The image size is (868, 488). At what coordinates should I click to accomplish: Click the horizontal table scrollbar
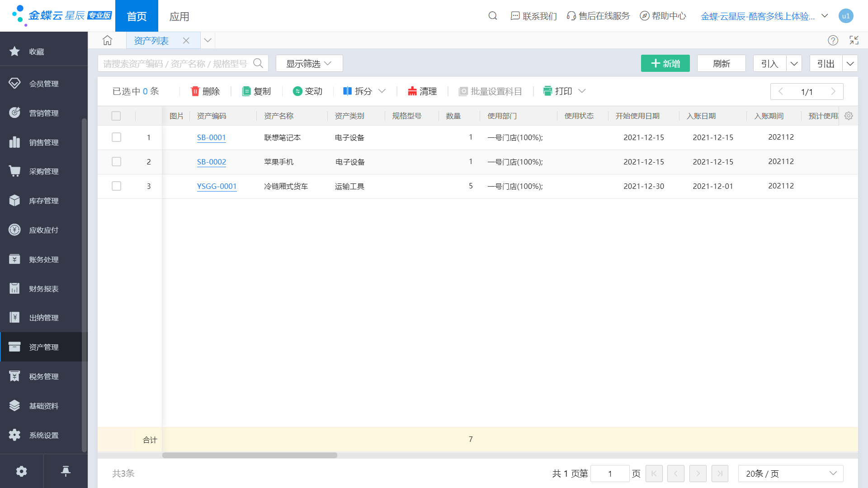(250, 455)
